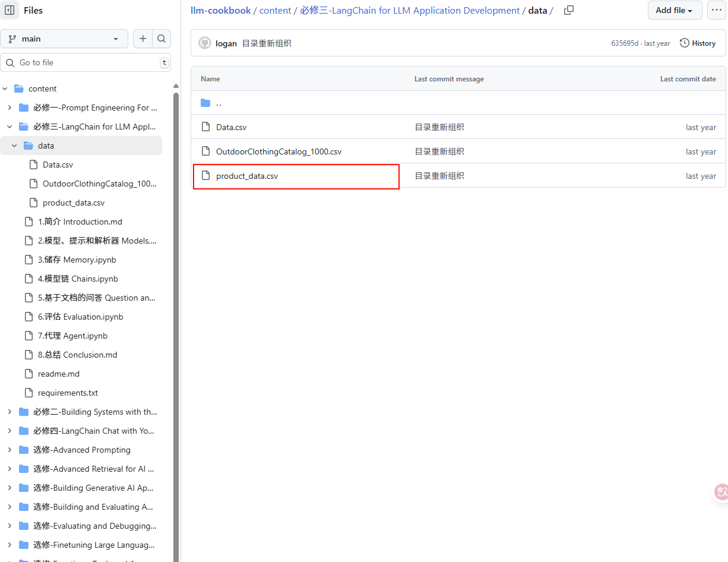Click the file icon next to product_data.csv
This screenshot has width=728, height=562.
tap(205, 176)
